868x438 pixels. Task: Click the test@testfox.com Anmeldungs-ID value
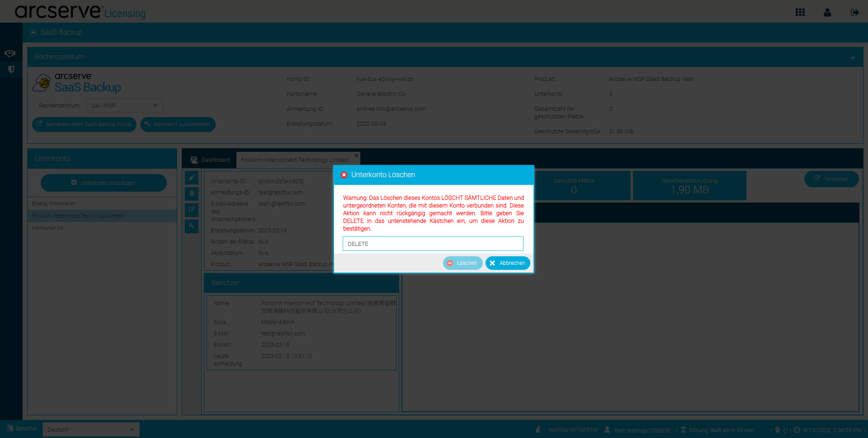tap(280, 193)
